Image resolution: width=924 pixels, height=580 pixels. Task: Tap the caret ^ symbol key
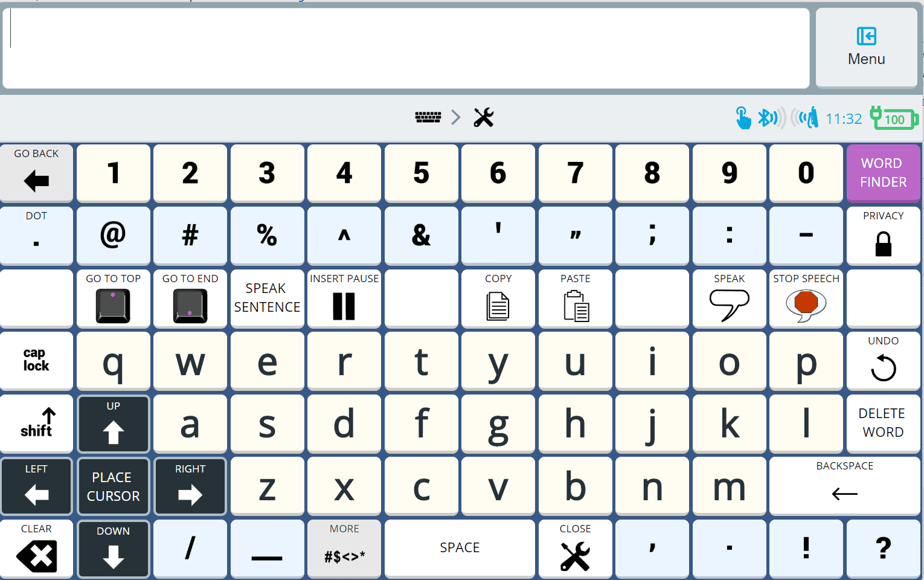[x=344, y=236]
